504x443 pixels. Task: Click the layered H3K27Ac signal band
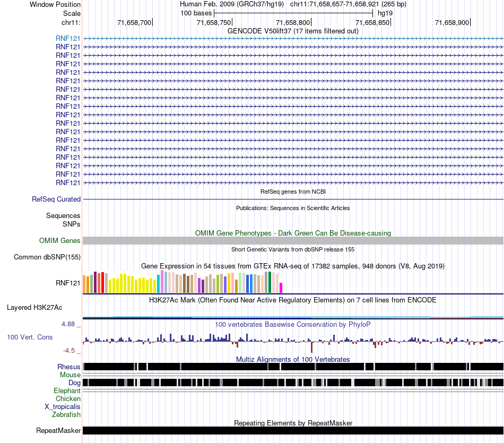(293, 318)
